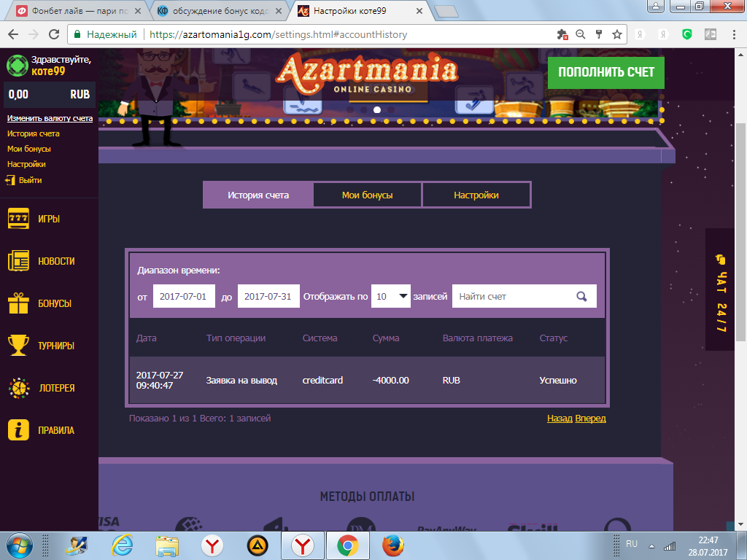
Task: Switch to обсуждение бонус кодов browser tab
Action: coord(219,11)
